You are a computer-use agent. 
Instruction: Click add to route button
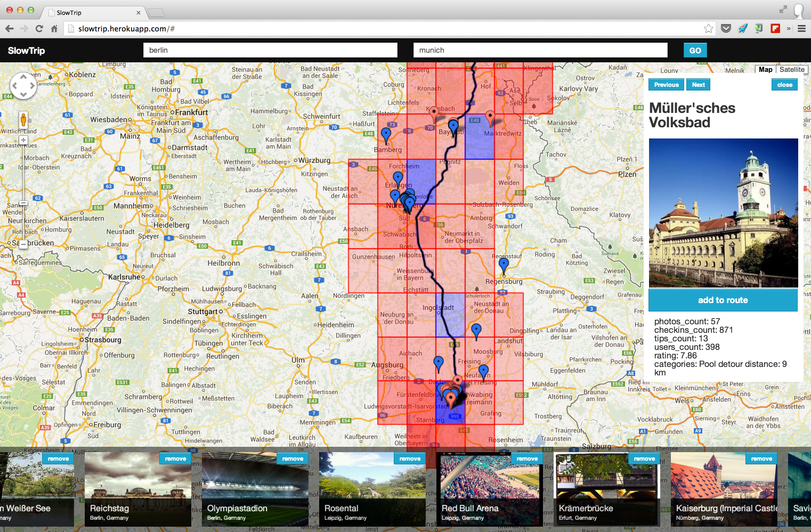pyautogui.click(x=723, y=300)
